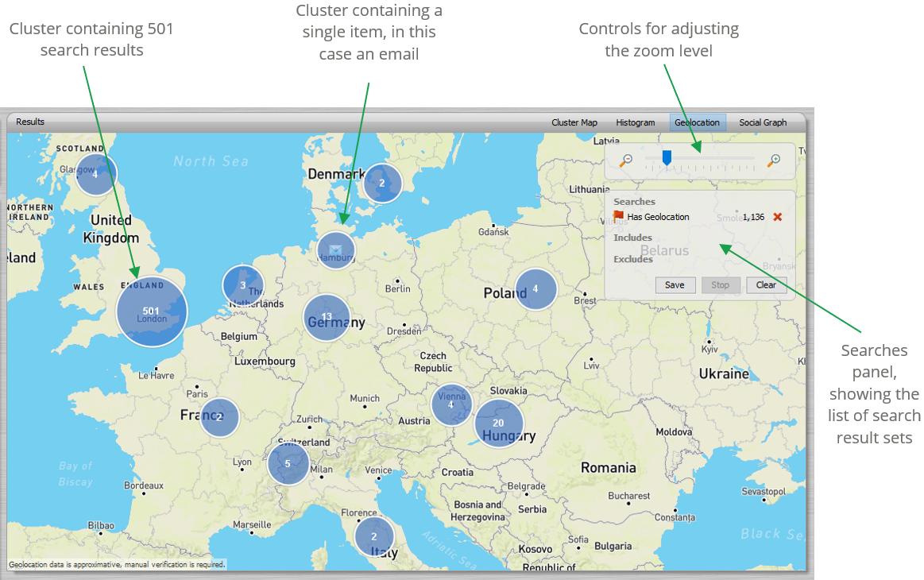924x580 pixels.
Task: Click the blue zoom level slider handle
Action: coord(667,158)
